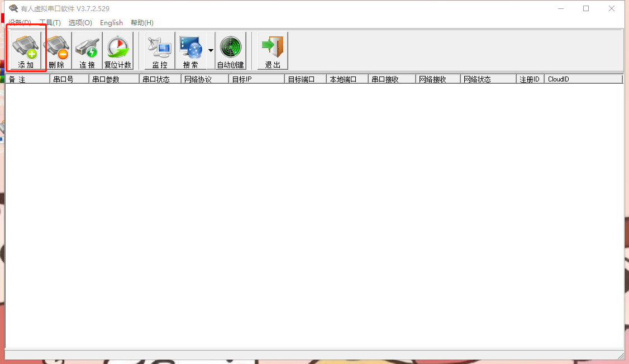This screenshot has width=629, height=364.
Task: Click the 搜索 (Search) device icon
Action: tap(190, 50)
